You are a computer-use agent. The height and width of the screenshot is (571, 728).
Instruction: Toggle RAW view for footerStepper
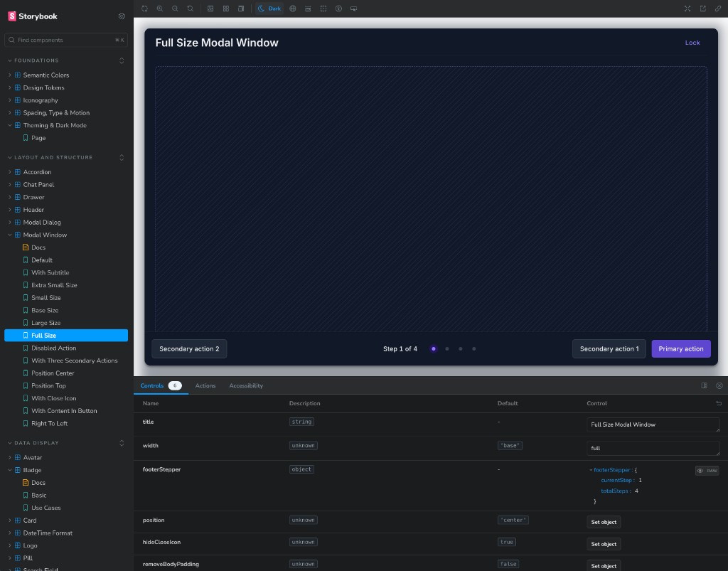(x=707, y=470)
